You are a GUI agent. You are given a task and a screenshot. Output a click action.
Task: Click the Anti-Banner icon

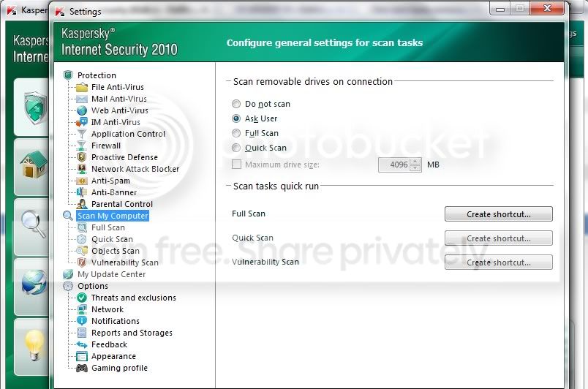pyautogui.click(x=82, y=192)
